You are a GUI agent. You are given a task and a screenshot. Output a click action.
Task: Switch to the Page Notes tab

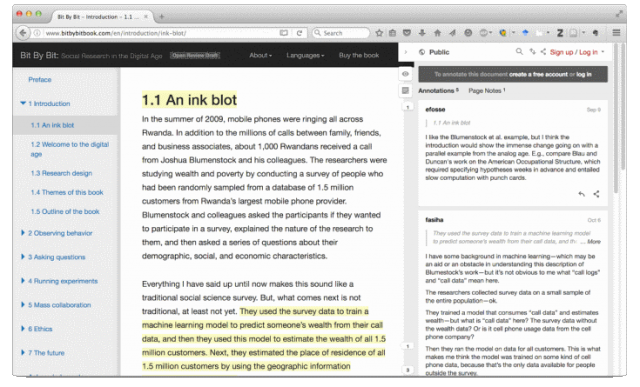point(487,91)
